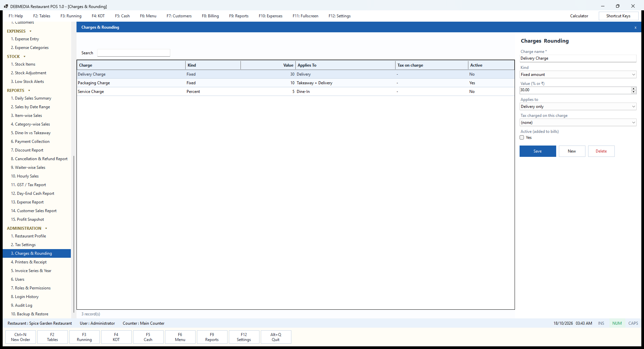Open F9: Reports from the top menu
Screen dimensions: 644x349
(x=239, y=16)
